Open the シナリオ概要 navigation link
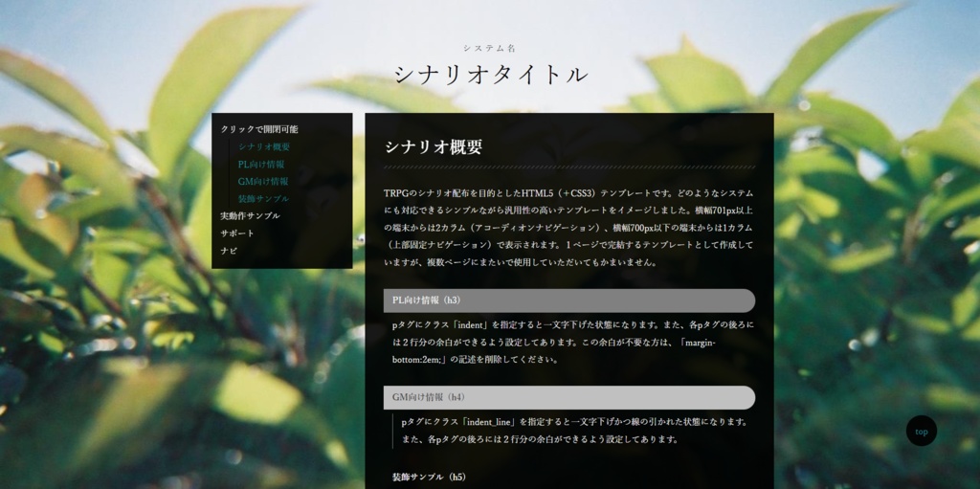 click(264, 147)
